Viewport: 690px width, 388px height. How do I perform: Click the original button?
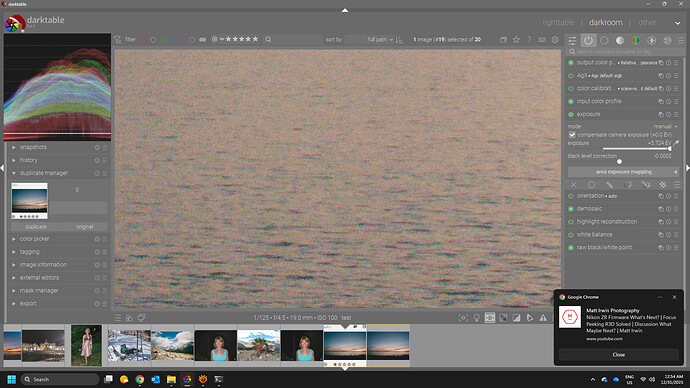click(84, 227)
